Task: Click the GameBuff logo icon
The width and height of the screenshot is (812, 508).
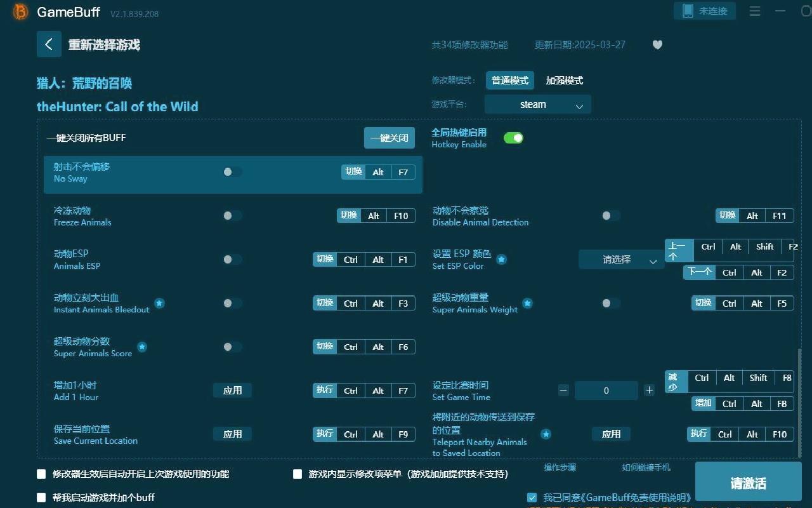Action: coord(20,11)
